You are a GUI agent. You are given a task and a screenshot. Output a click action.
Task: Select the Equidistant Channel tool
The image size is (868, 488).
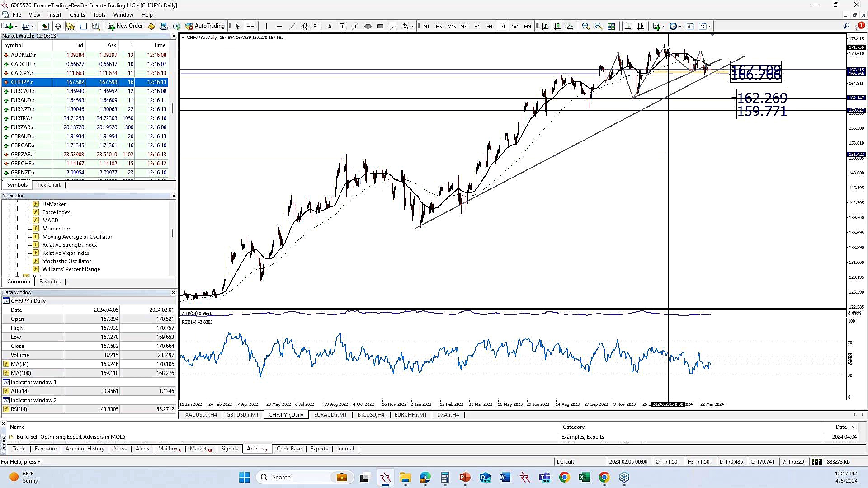point(304,26)
